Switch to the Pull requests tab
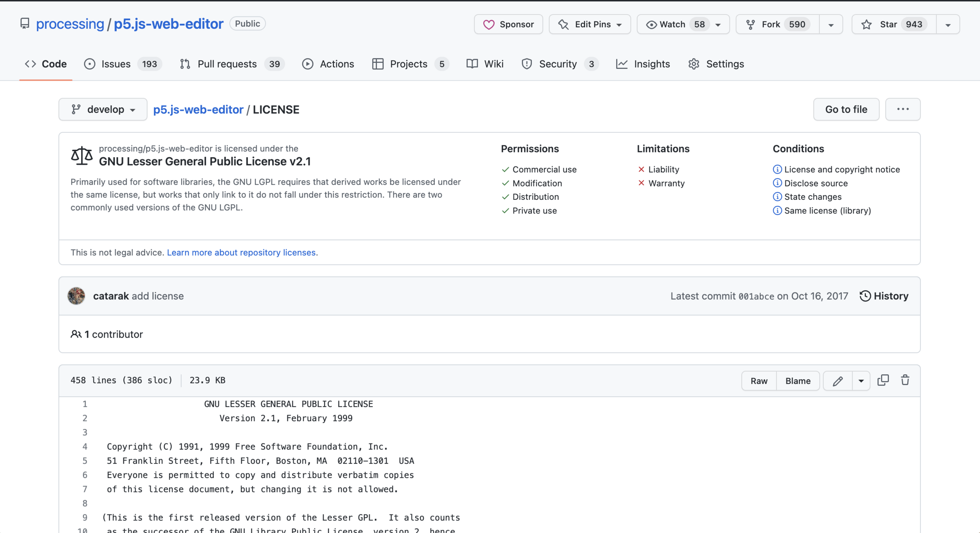 click(227, 64)
